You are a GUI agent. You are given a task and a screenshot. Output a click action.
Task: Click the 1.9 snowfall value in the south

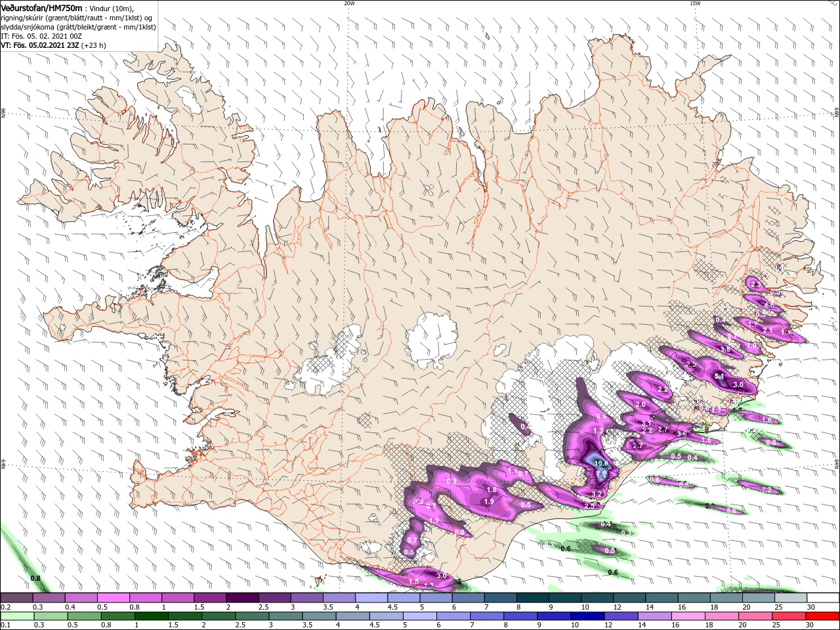pyautogui.click(x=489, y=501)
